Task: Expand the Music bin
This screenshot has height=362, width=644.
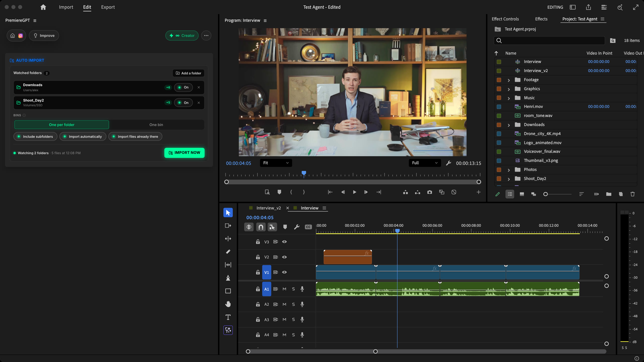Action: pos(508,98)
